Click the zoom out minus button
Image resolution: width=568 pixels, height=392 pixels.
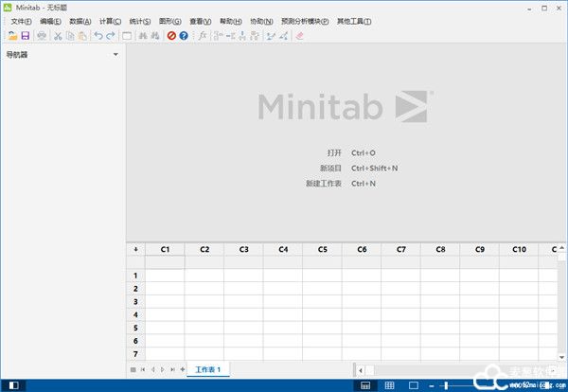431,385
